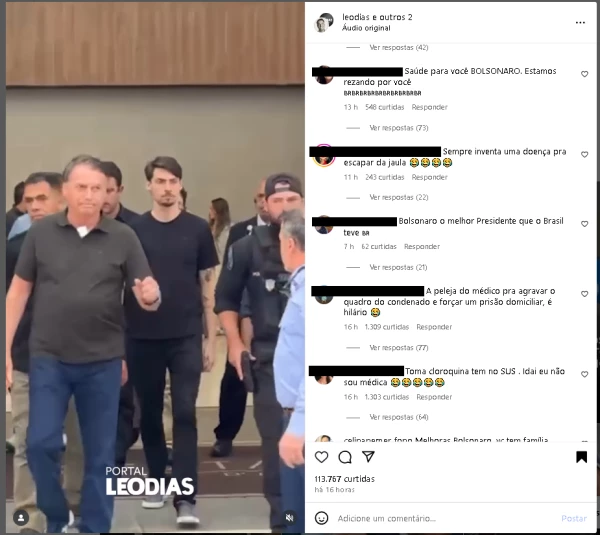Screen dimensions: 600x535
Task: Expand 'Ver respostas (73)' replies
Action: [398, 128]
